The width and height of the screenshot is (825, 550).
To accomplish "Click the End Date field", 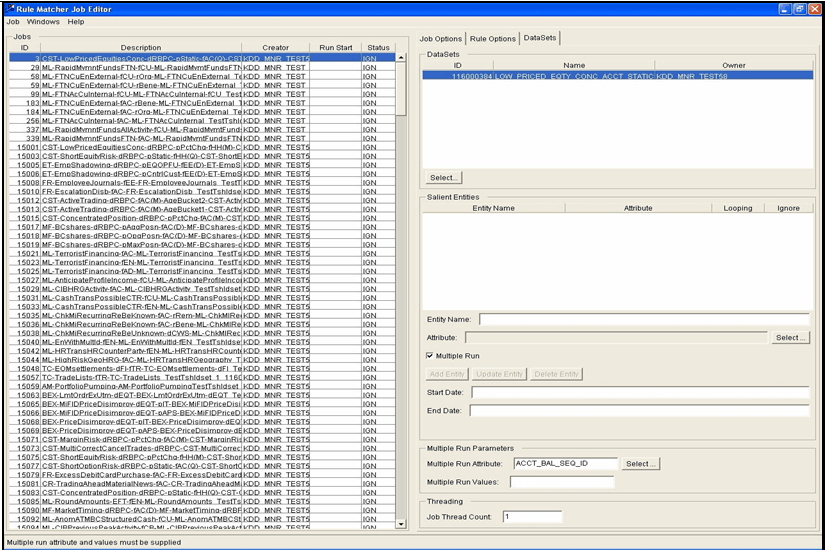I will 639,411.
